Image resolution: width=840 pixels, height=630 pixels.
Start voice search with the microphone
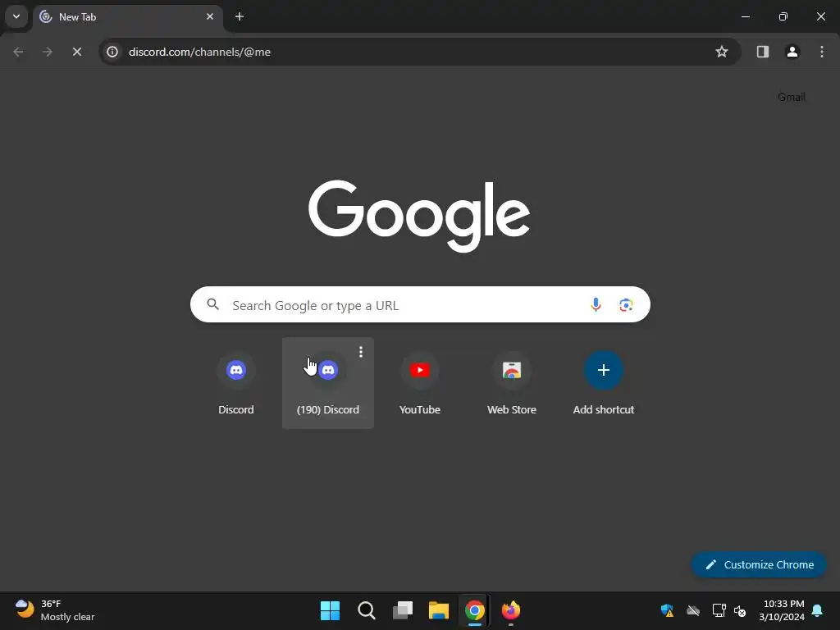pos(596,305)
